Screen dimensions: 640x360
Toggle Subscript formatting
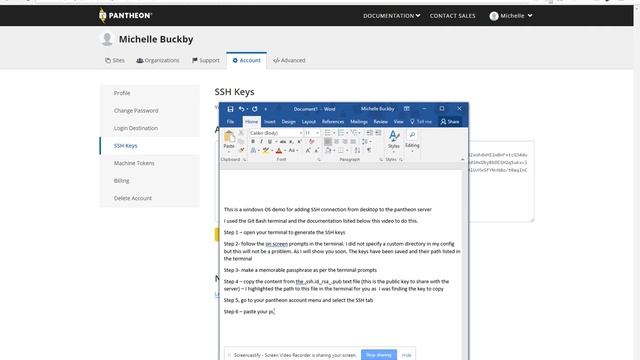291,142
